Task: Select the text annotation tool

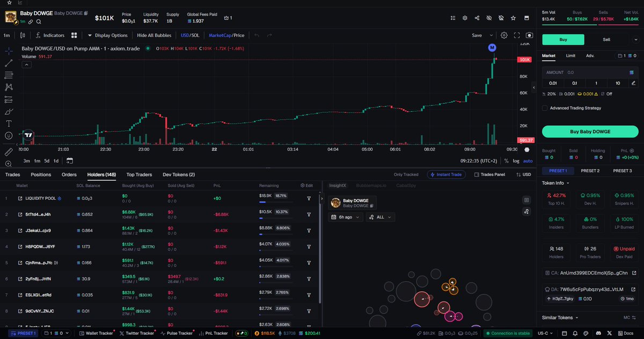Action: tap(9, 124)
